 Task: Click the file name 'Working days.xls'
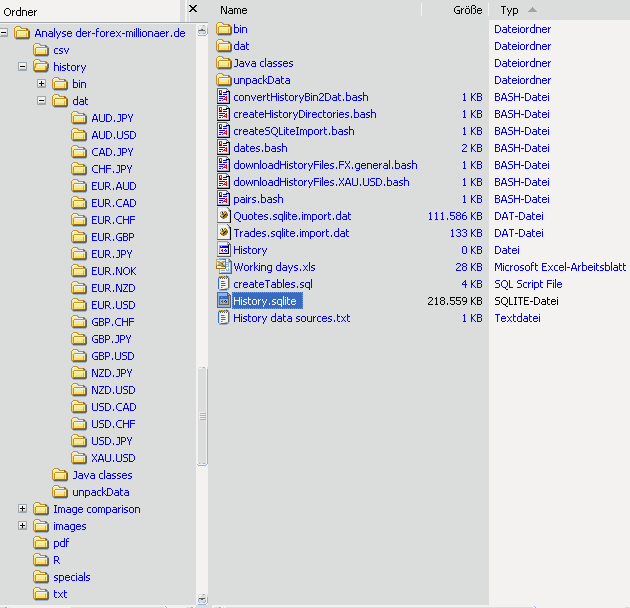point(274,267)
